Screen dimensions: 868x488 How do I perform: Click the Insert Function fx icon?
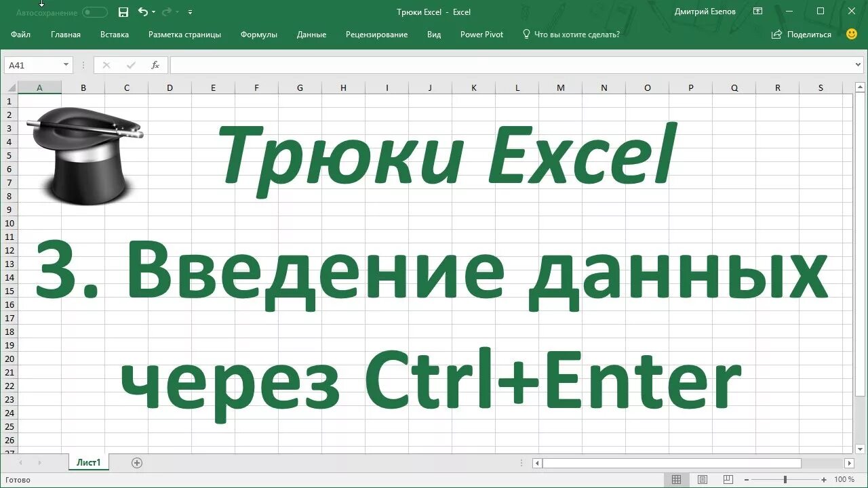[155, 65]
